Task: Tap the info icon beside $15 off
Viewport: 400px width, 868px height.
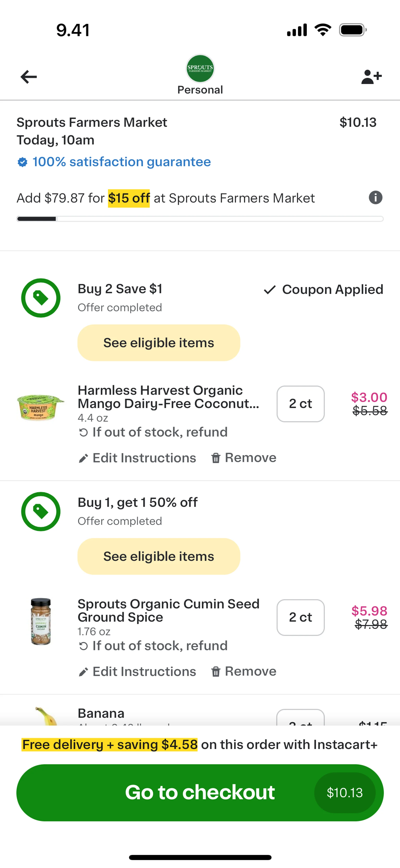Action: click(375, 198)
